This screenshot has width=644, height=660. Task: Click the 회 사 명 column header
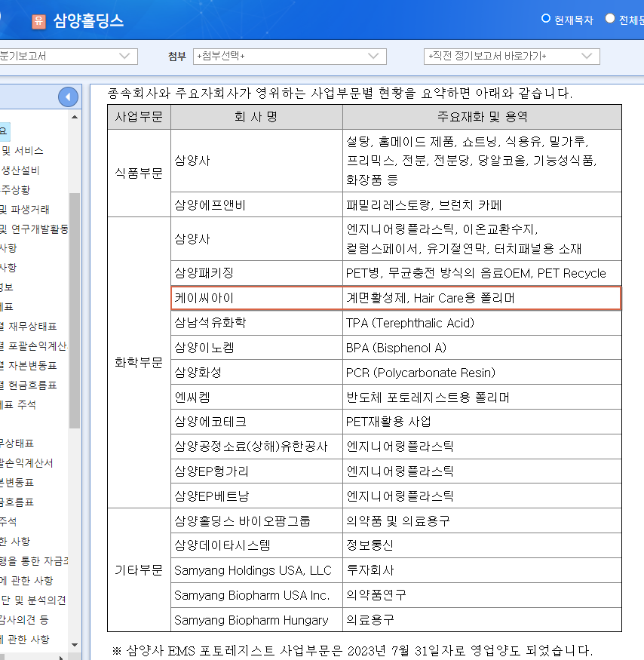(x=256, y=117)
